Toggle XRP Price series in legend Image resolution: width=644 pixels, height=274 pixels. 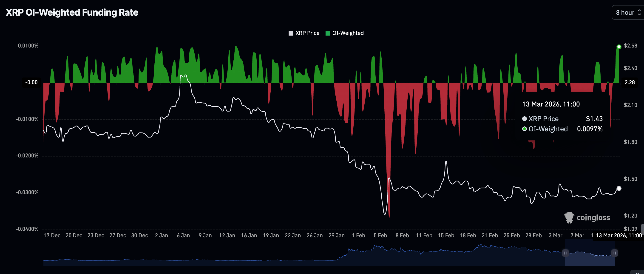[x=307, y=33]
